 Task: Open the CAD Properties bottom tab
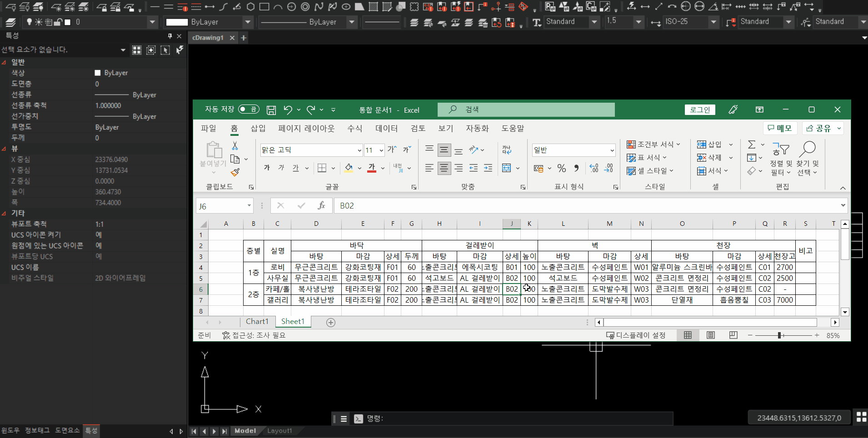coord(91,430)
